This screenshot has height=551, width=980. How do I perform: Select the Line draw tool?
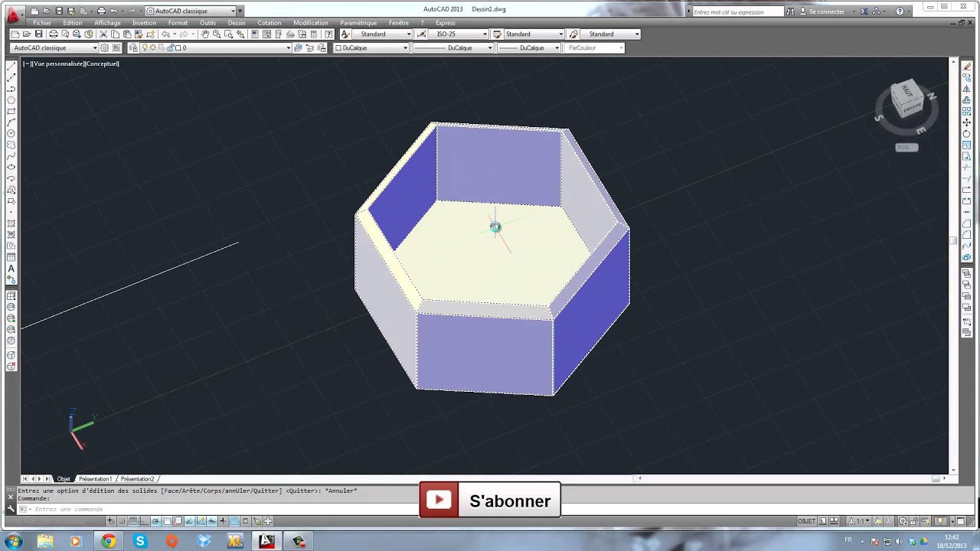click(x=11, y=67)
